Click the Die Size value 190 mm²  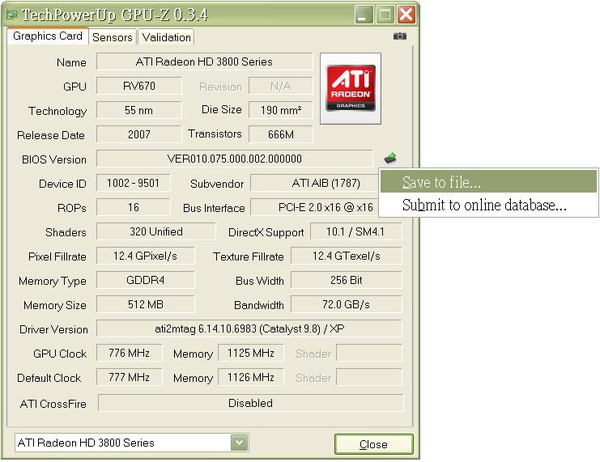pyautogui.click(x=280, y=110)
